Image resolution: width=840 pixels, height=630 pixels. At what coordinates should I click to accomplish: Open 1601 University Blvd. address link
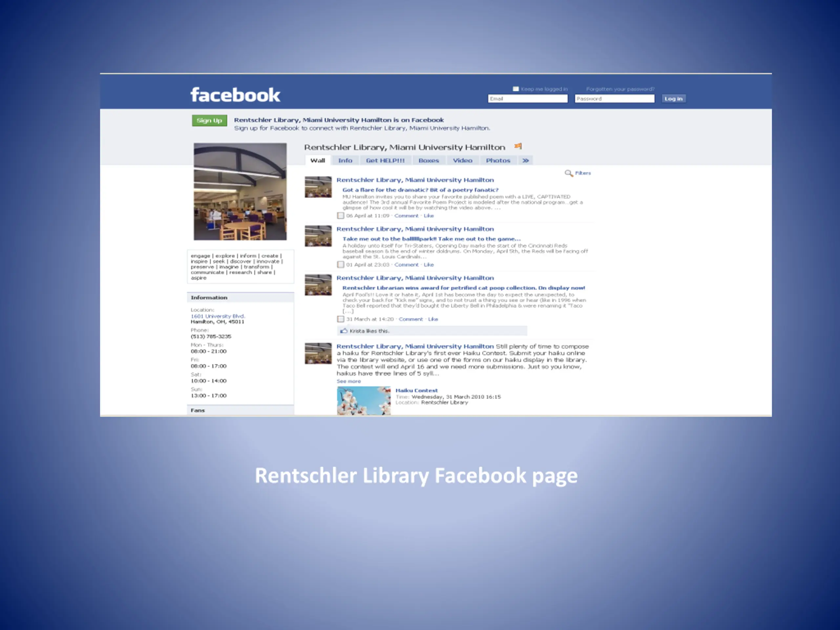click(x=218, y=316)
